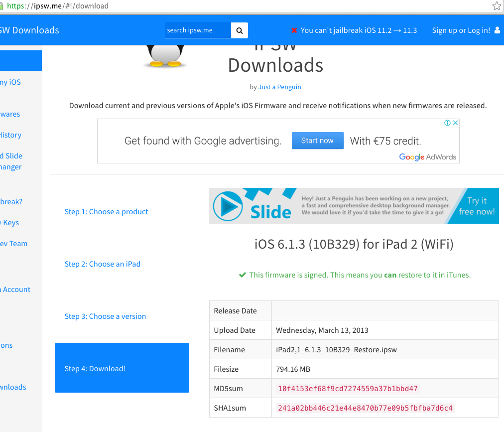Screen dimensions: 504x432
Task: Click the green signed checkmark icon
Action: 243,275
